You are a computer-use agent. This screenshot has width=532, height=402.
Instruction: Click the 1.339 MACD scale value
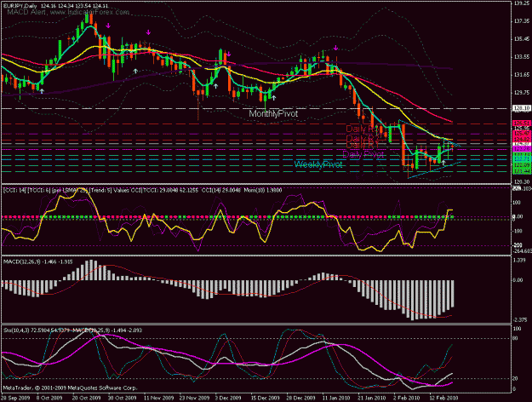pyautogui.click(x=520, y=261)
